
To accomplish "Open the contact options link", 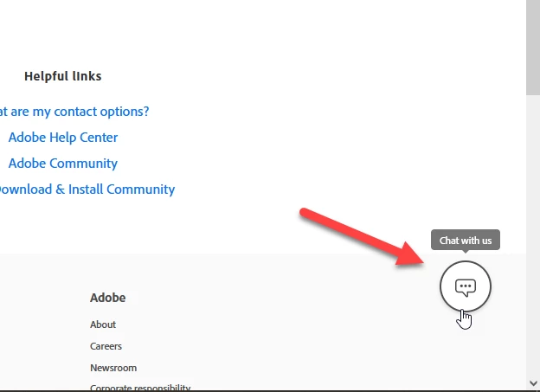I will [x=74, y=112].
